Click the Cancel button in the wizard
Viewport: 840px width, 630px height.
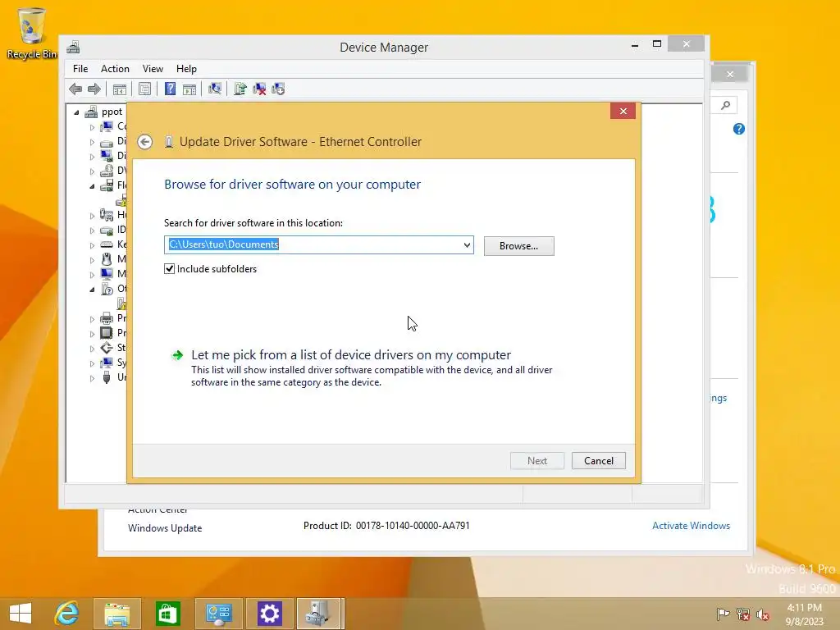point(598,461)
